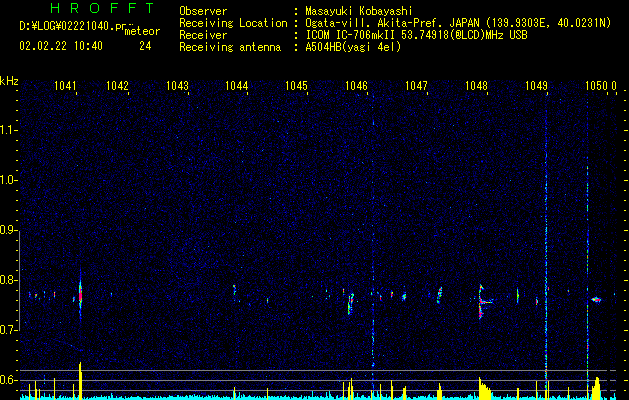The height and width of the screenshot is (400, 629).
Task: Click the 0.7 kHz frequency label
Action: 8,330
